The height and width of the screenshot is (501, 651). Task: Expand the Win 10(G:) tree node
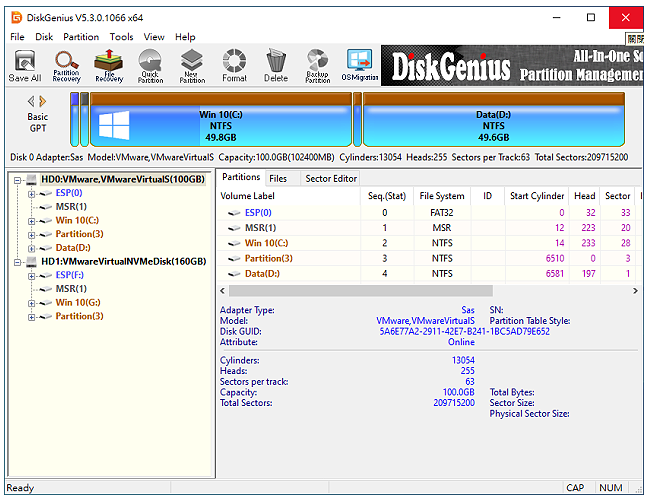tap(31, 303)
